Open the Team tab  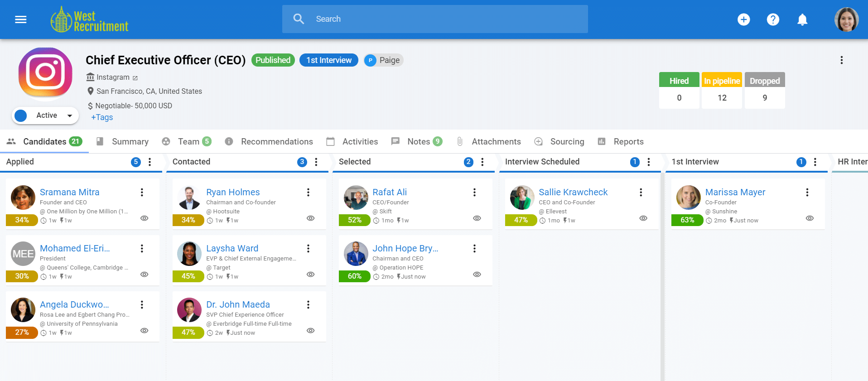(187, 141)
